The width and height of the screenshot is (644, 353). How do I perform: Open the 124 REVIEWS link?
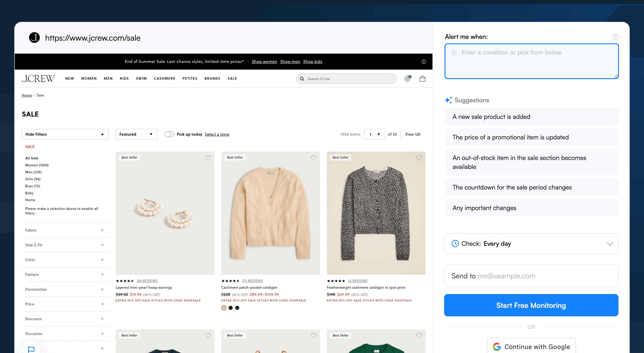click(147, 281)
